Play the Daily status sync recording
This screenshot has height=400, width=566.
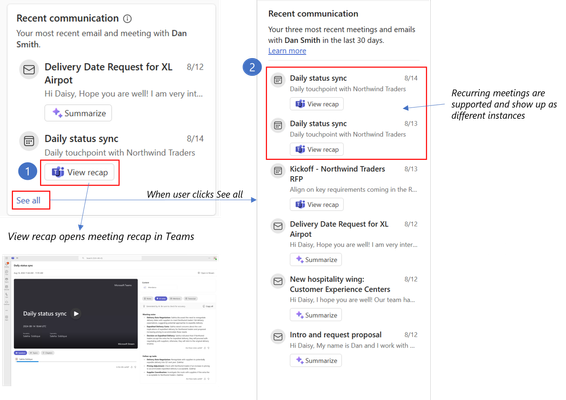pyautogui.click(x=76, y=314)
